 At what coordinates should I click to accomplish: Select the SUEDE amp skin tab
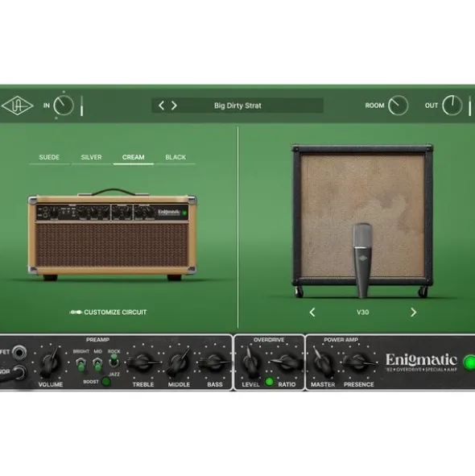(x=49, y=157)
